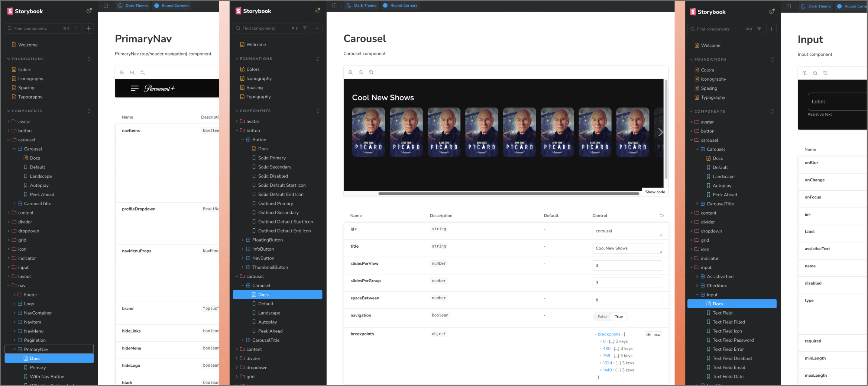Toggle Dark Theme in the left window toolbar
This screenshot has width=868, height=386.
pyautogui.click(x=133, y=6)
